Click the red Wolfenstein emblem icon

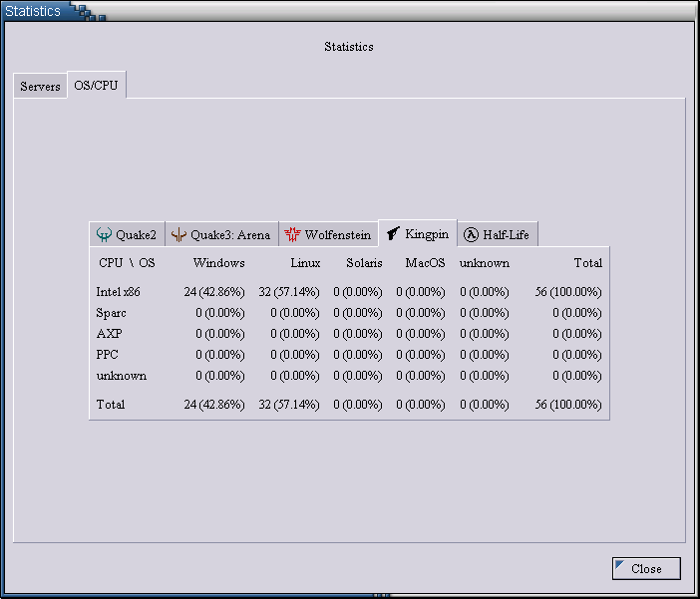click(292, 234)
